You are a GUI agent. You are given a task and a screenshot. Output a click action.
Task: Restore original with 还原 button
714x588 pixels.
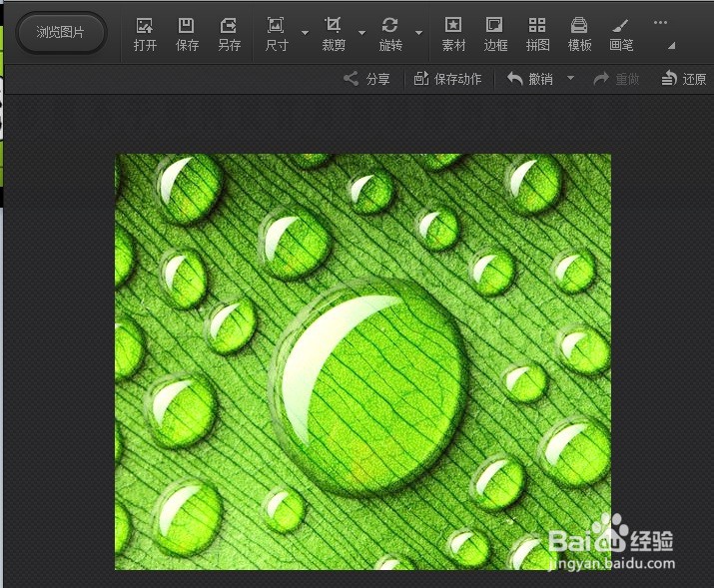683,79
